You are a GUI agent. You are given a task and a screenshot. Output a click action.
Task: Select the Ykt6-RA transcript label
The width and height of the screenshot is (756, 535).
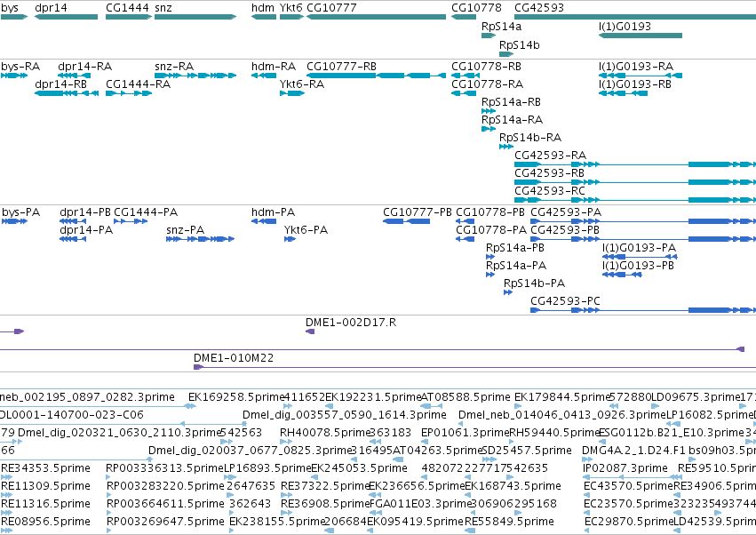pos(302,84)
